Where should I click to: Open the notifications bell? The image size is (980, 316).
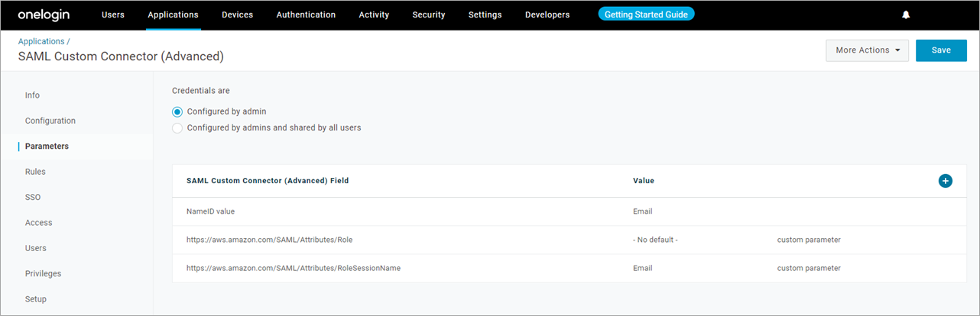(x=906, y=15)
